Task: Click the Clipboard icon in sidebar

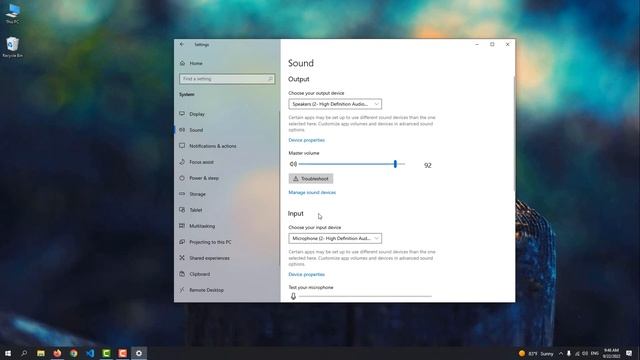Action: coord(182,273)
